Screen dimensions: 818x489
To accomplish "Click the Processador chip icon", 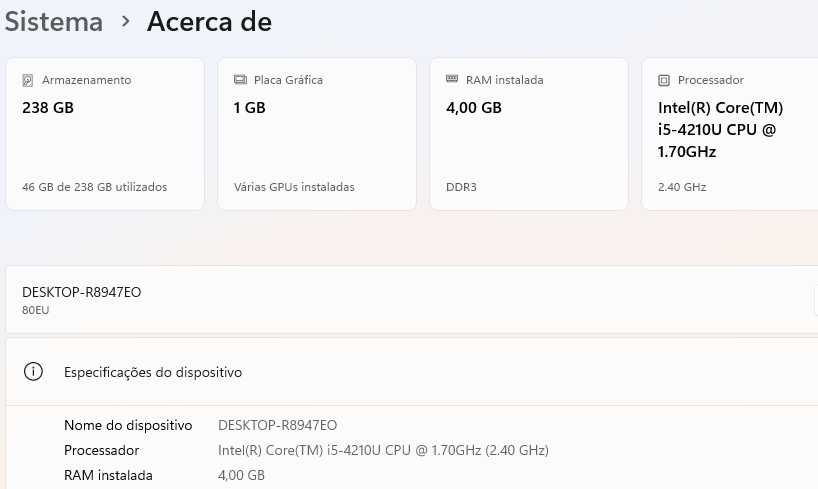I will point(664,80).
